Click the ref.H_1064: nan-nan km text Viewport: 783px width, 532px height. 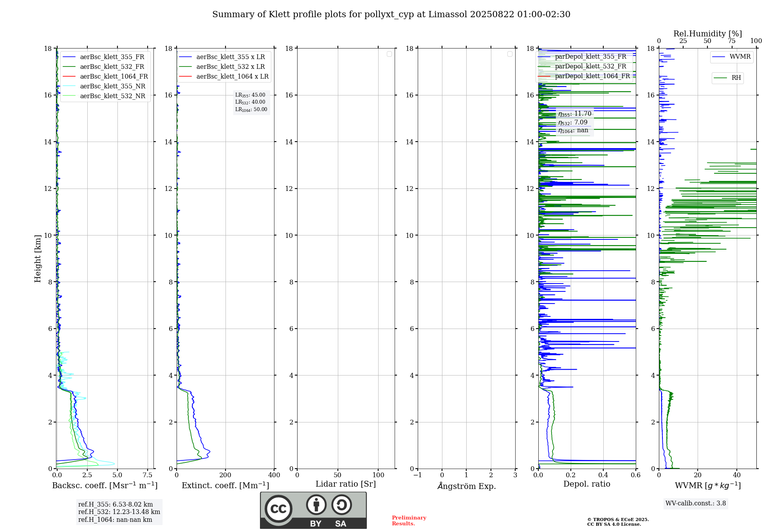(115, 520)
